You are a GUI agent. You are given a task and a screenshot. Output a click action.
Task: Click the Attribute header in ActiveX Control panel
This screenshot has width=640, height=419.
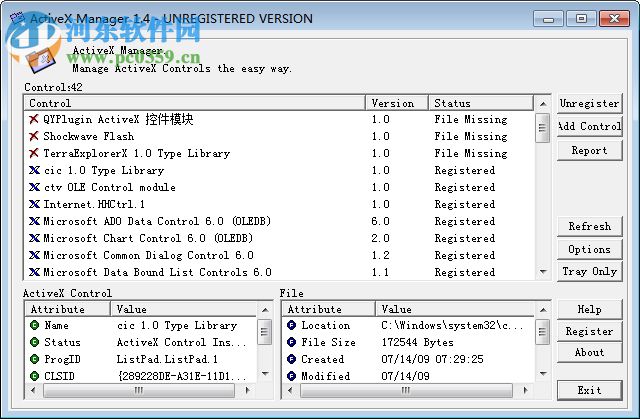(x=68, y=309)
